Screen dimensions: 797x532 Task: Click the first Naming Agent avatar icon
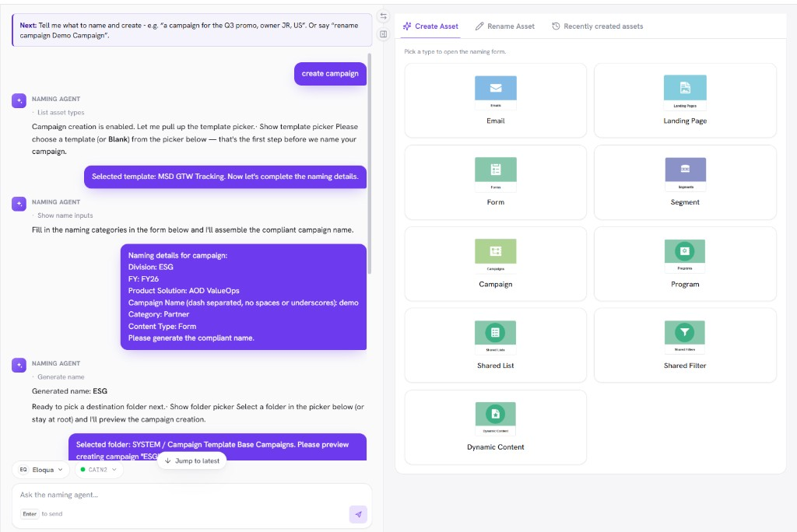coord(19,100)
